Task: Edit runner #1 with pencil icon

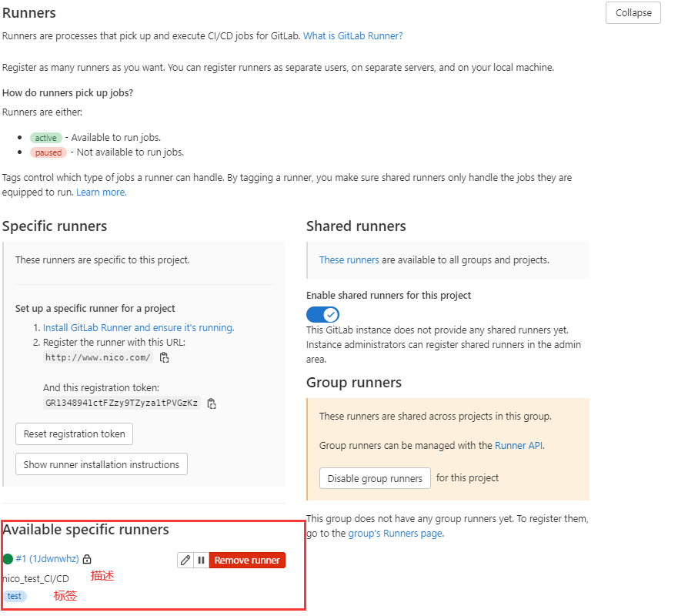Action: click(x=185, y=561)
